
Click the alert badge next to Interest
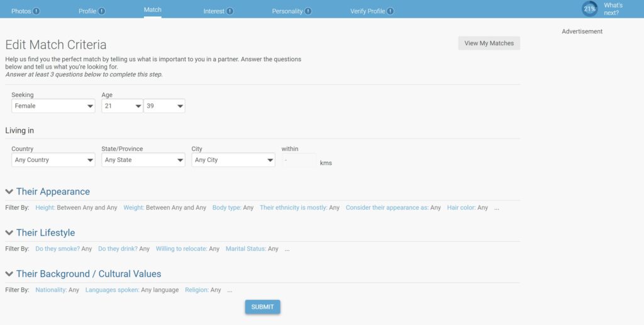pyautogui.click(x=230, y=11)
